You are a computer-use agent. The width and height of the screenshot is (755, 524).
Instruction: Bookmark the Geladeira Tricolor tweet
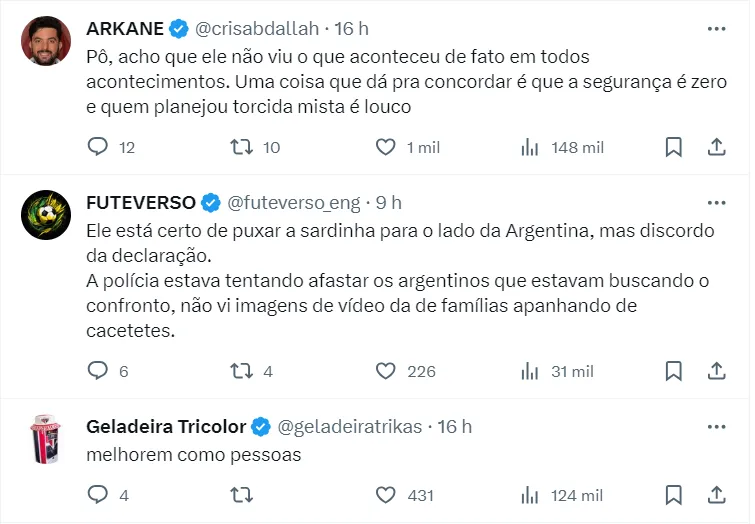point(674,495)
